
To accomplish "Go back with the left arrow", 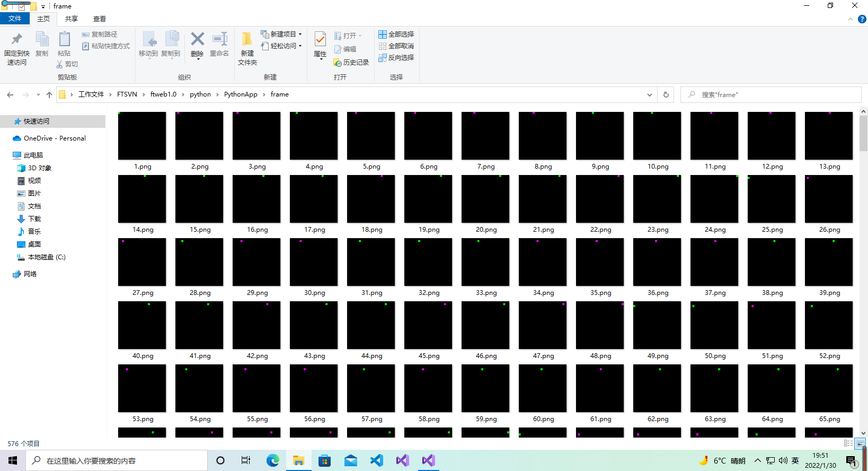I will pyautogui.click(x=10, y=95).
